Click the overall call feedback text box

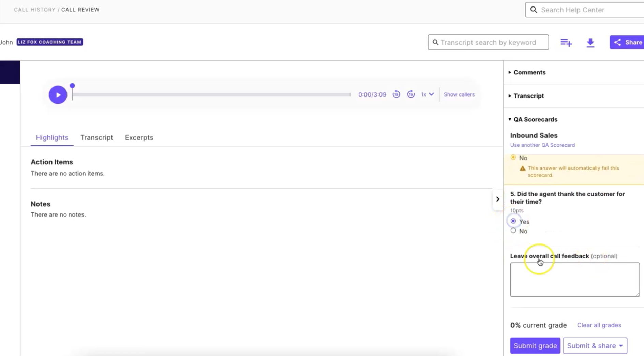575,279
